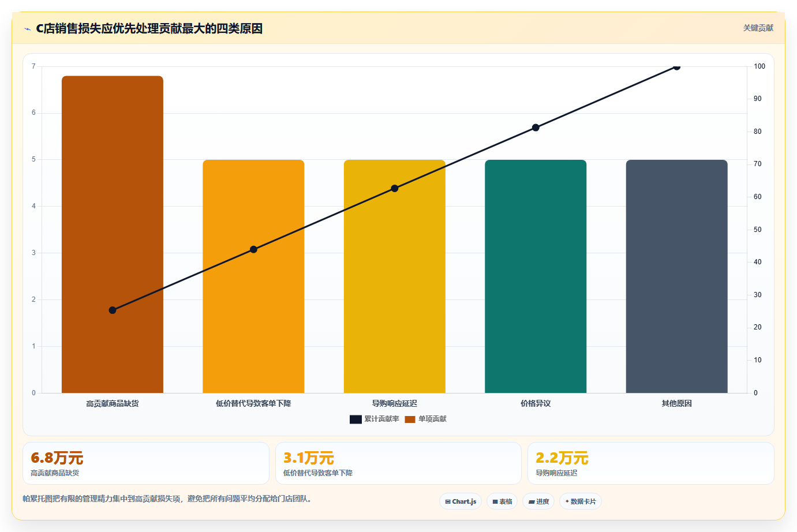Click legend text 单项贡献
797x532 pixels.
point(432,419)
